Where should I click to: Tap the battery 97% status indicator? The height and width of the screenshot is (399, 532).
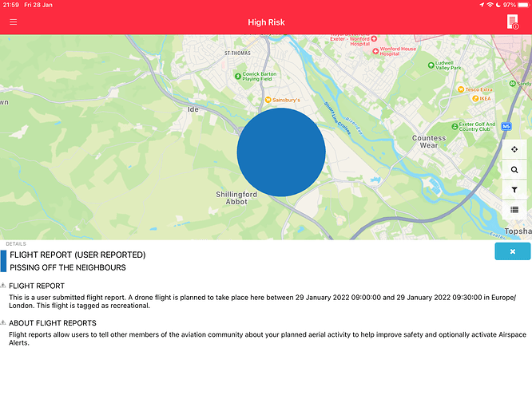(x=516, y=5)
